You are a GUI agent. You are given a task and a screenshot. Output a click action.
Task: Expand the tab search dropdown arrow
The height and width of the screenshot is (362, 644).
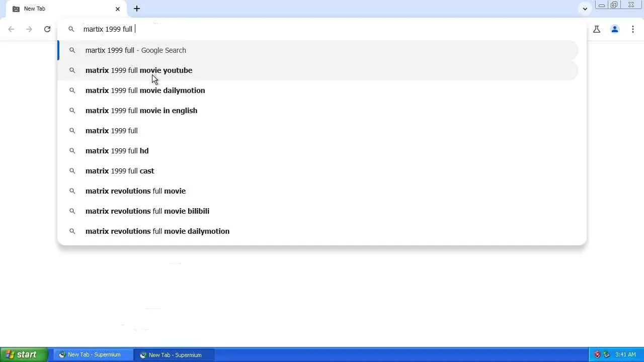(585, 9)
